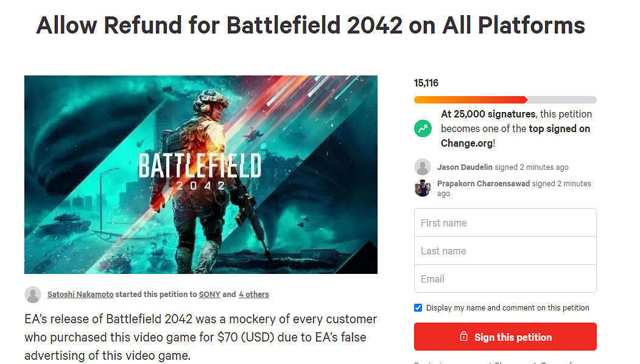
Task: Select Jason Daudelin's name in recent signers
Action: tap(465, 167)
